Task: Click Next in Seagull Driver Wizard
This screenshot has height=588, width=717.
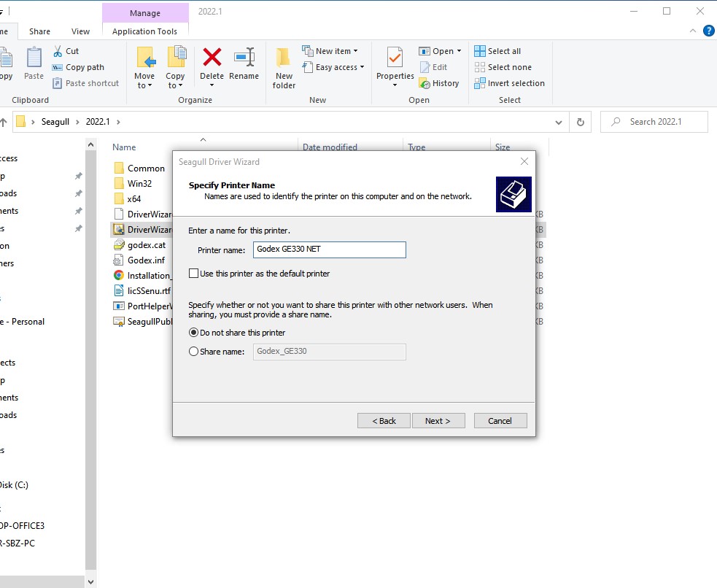Action: (x=438, y=421)
